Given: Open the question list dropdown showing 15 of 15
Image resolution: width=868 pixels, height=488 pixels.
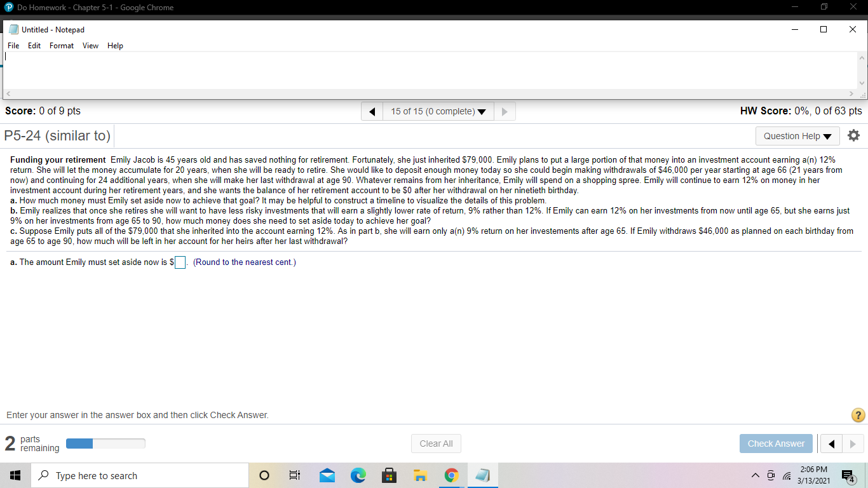Looking at the screenshot, I should [x=437, y=111].
